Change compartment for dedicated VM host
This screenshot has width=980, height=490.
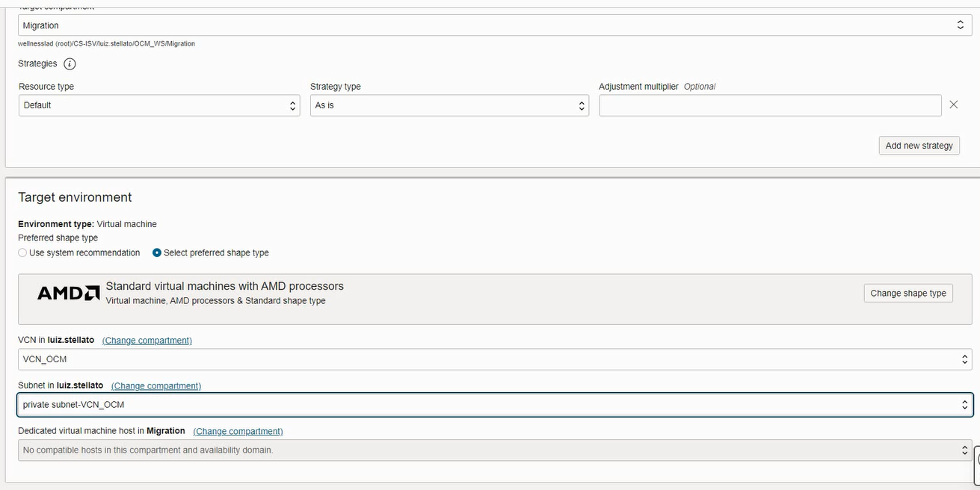(x=238, y=432)
